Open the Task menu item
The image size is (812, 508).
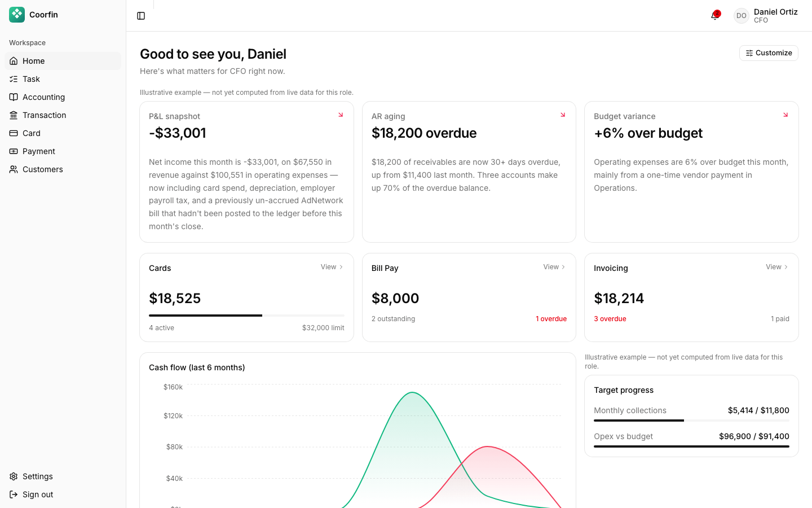pos(63,79)
